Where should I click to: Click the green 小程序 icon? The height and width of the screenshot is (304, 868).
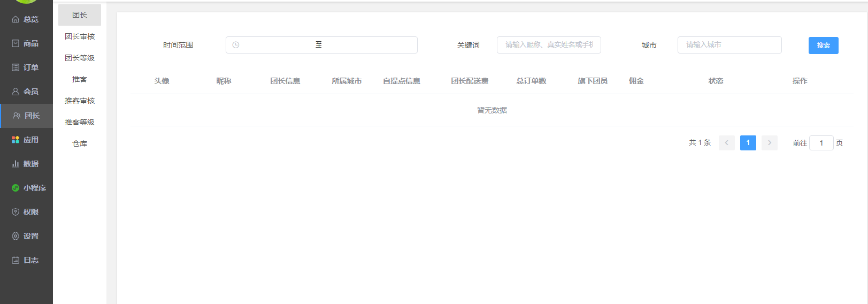[16, 188]
